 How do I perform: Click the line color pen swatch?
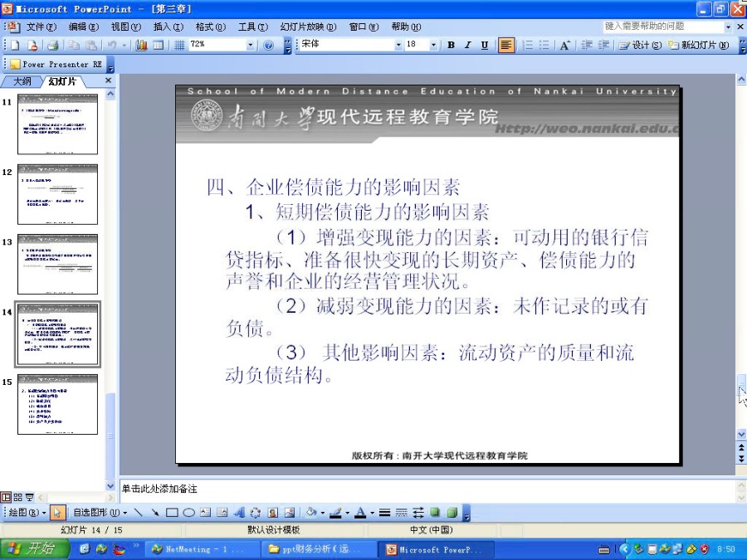point(336,513)
